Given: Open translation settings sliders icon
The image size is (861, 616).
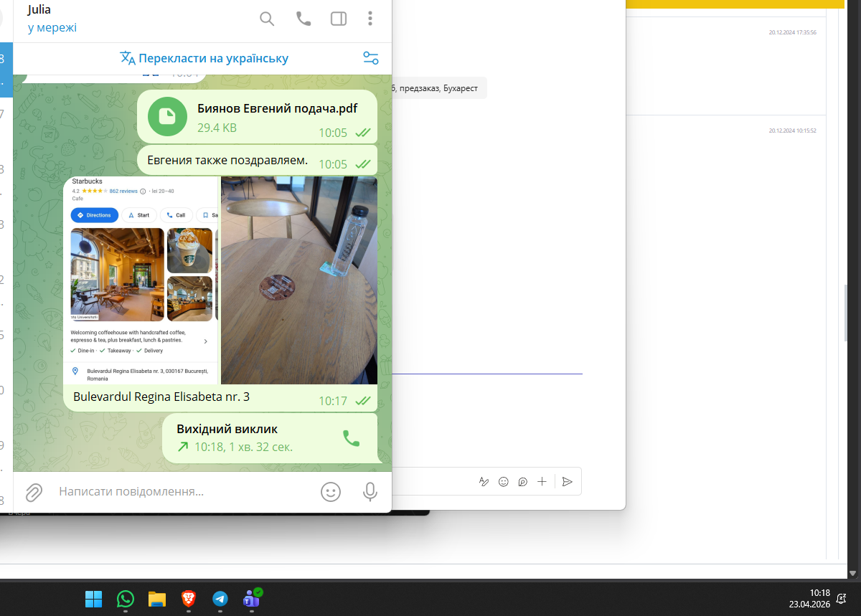Looking at the screenshot, I should pos(370,58).
